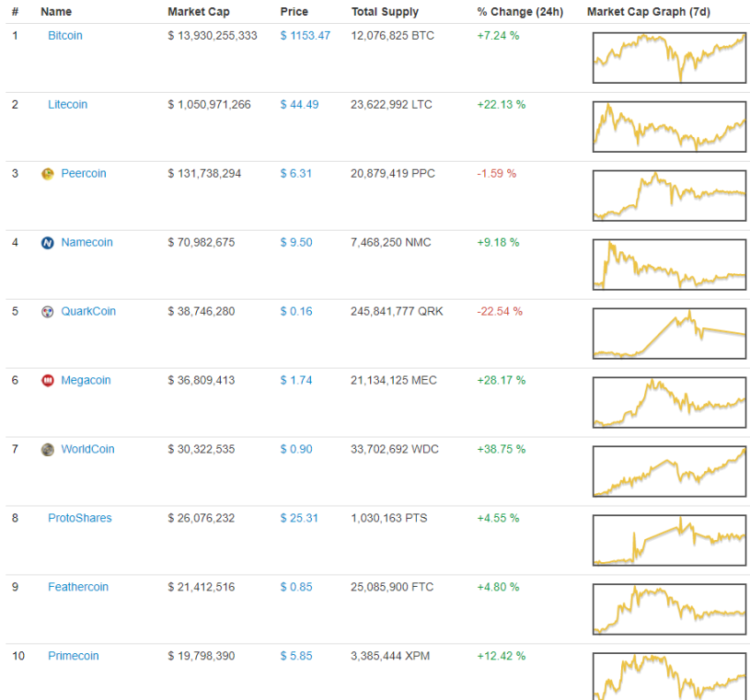This screenshot has width=750, height=700.
Task: Open the Megacoin name link
Action: pos(87,380)
